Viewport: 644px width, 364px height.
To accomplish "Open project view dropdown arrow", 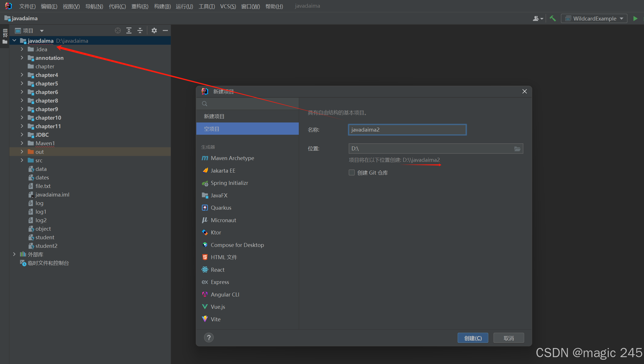I will pos(42,31).
